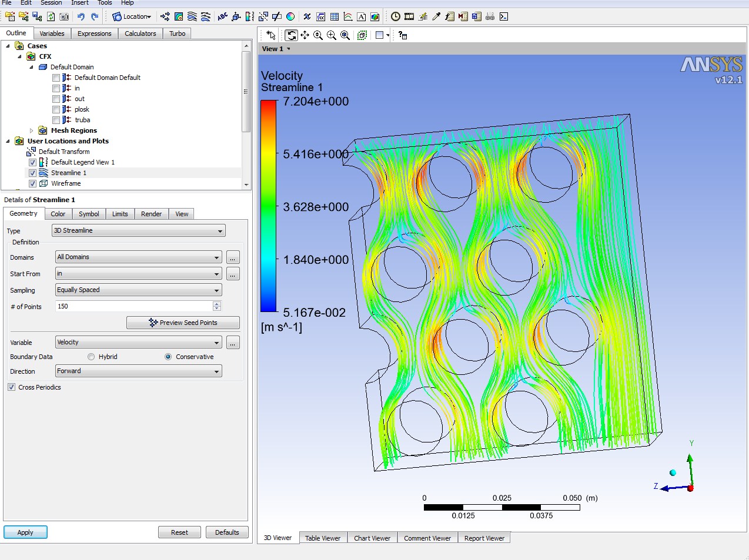Untick the Wireframe checkbox
749x560 pixels.
(32, 183)
